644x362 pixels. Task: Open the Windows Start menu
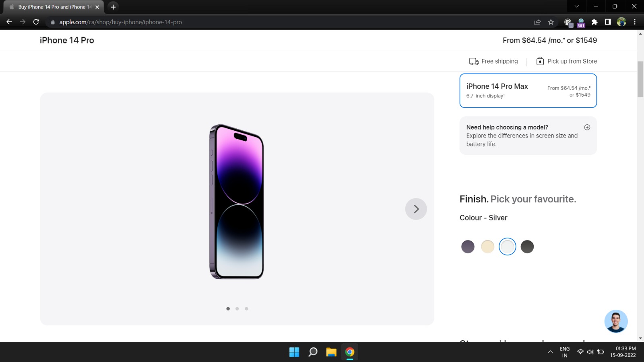[x=294, y=352]
